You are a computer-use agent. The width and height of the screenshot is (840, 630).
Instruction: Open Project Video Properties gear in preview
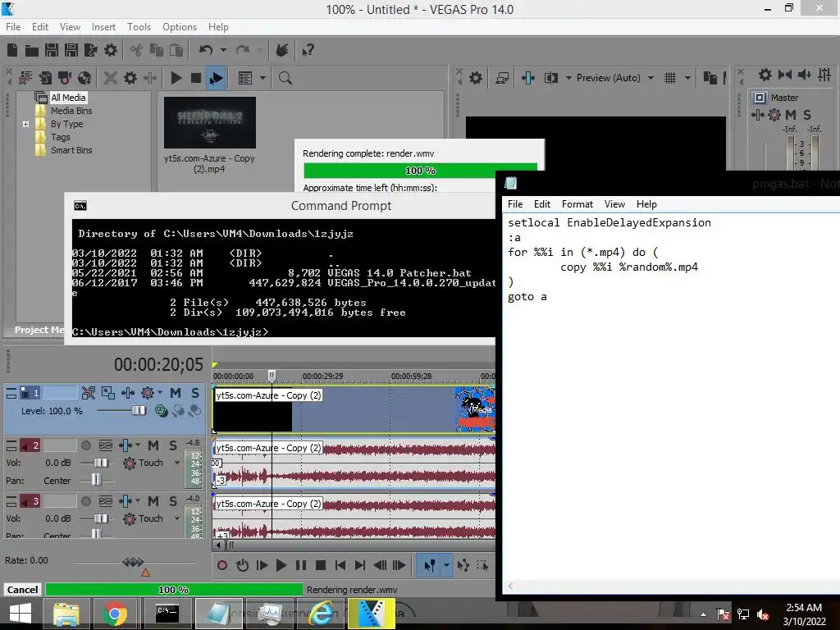[476, 78]
